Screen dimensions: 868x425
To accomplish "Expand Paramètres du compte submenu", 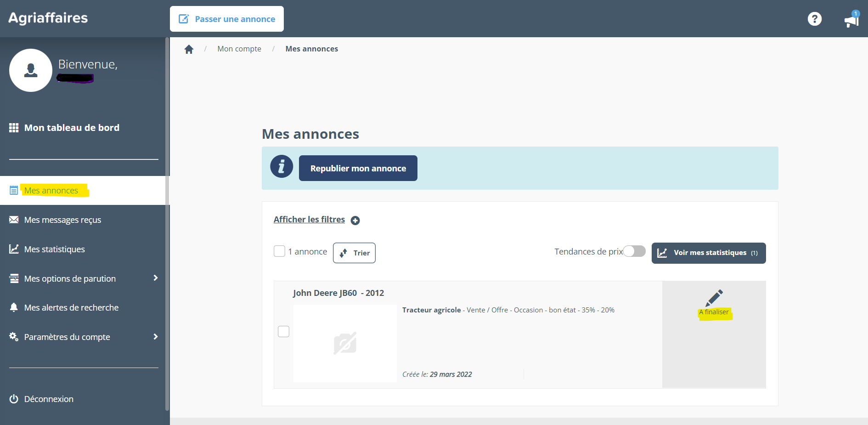I will click(155, 337).
